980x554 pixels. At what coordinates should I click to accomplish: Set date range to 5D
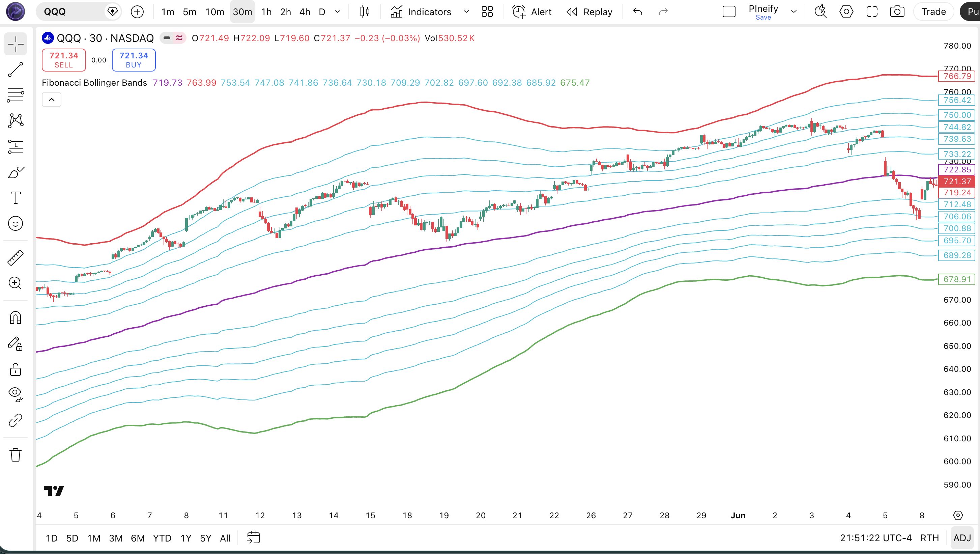pos(72,538)
